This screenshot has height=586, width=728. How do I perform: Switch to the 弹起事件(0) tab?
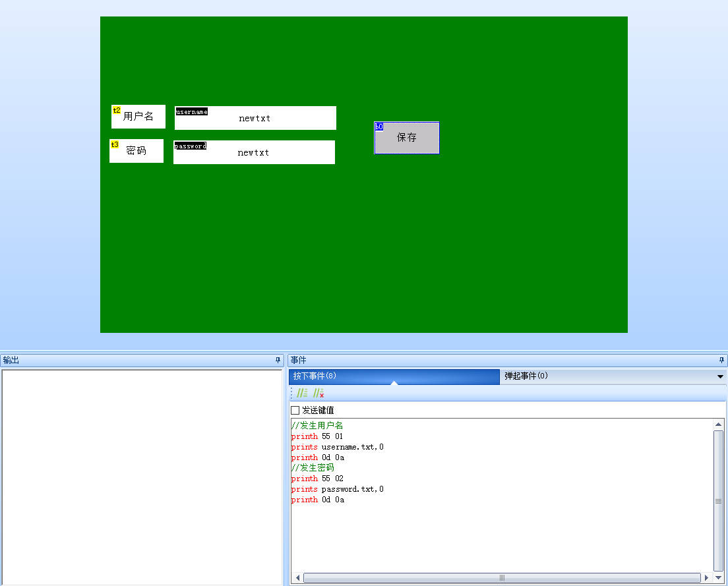click(526, 376)
